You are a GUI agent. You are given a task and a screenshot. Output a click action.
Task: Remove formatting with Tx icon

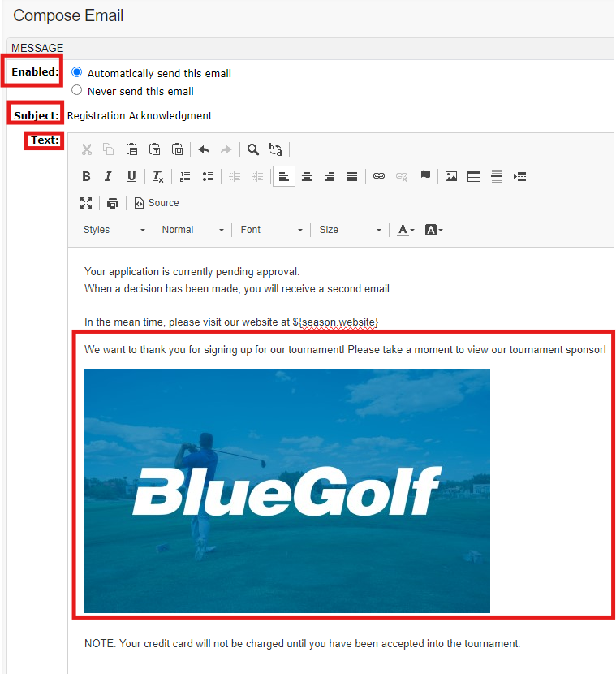coord(157,176)
